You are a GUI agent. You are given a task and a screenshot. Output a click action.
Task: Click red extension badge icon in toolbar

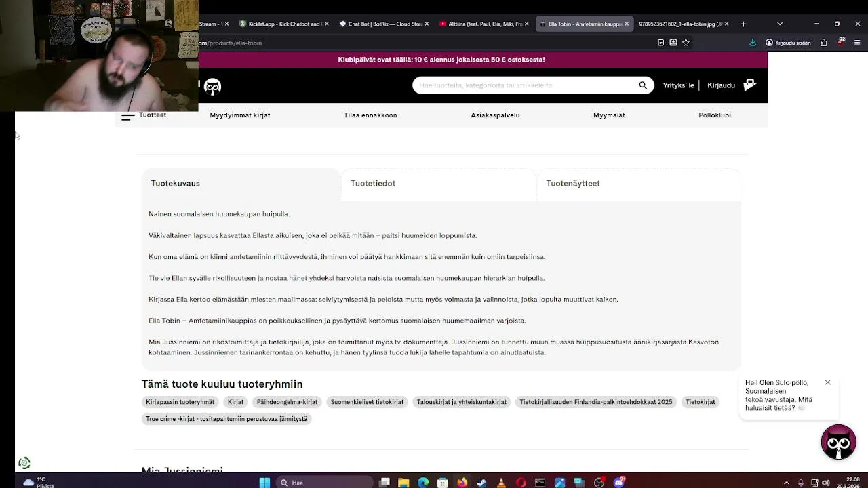[x=841, y=42]
